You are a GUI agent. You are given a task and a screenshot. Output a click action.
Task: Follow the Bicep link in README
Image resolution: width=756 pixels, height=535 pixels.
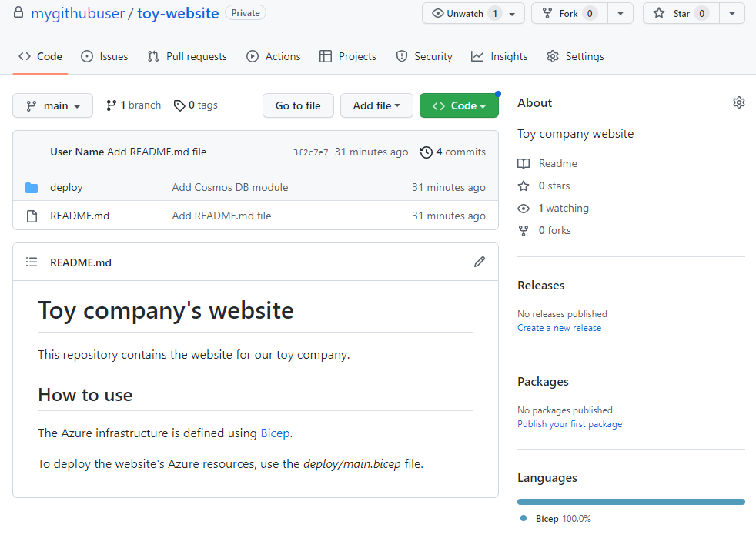click(x=276, y=433)
